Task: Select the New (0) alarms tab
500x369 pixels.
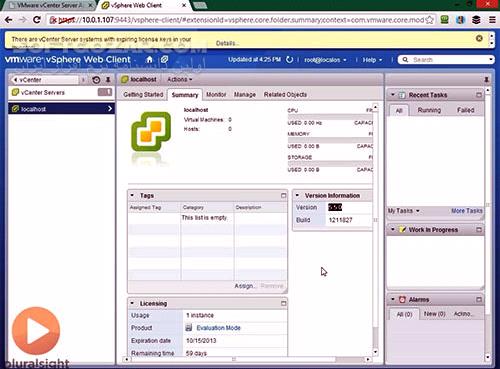Action: click(434, 314)
